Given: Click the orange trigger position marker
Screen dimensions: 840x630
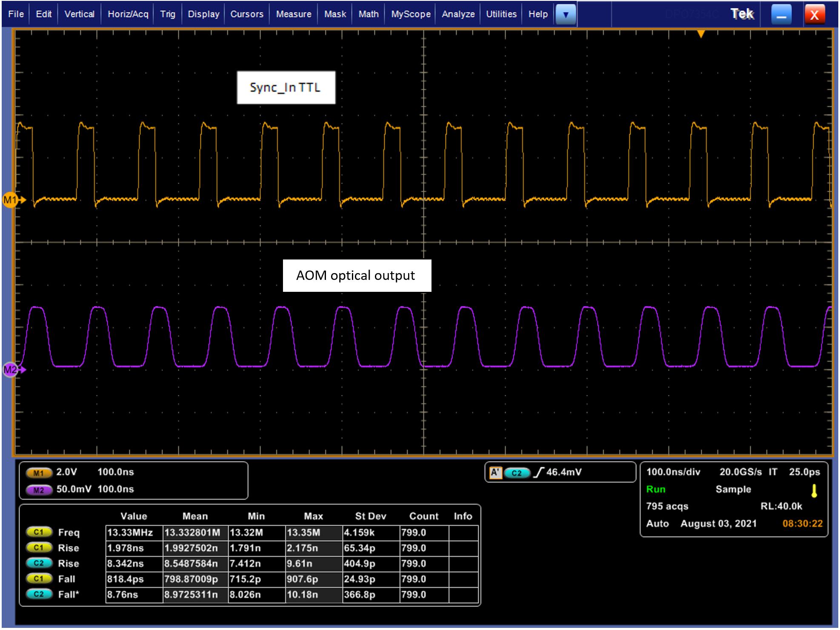Looking at the screenshot, I should [701, 34].
